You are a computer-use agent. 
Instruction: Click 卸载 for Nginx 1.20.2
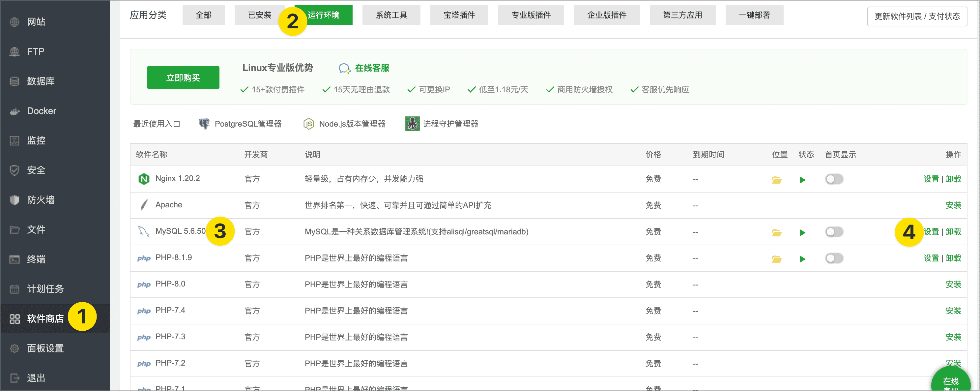coord(953,179)
